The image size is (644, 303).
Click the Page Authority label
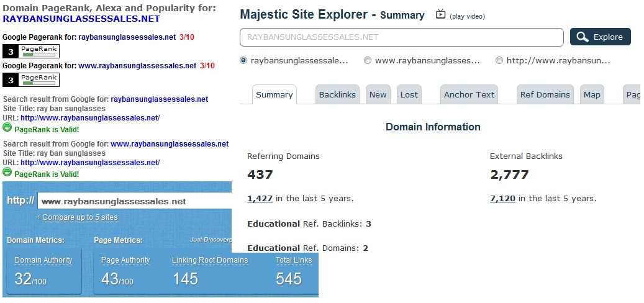click(x=125, y=260)
